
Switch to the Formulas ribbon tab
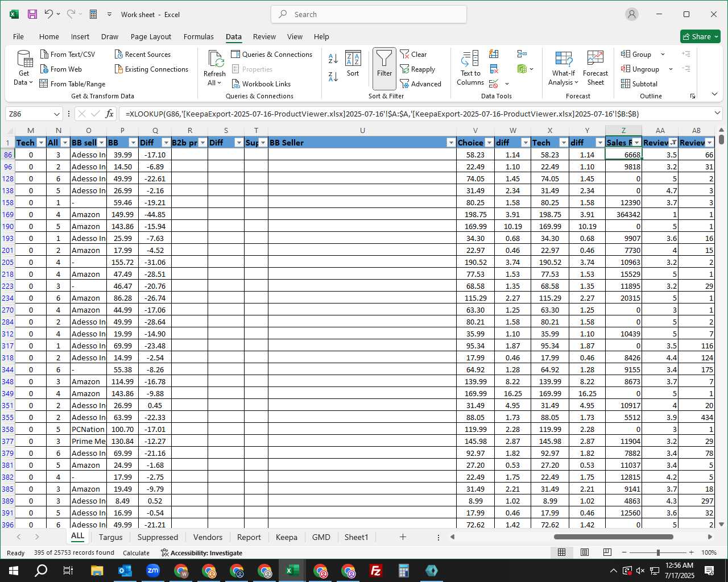pos(198,36)
